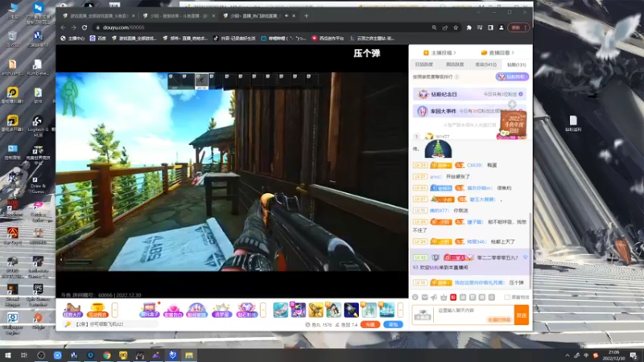The height and width of the screenshot is (362, 644).
Task: Open the share page icon in address bar
Action: click(x=445, y=27)
